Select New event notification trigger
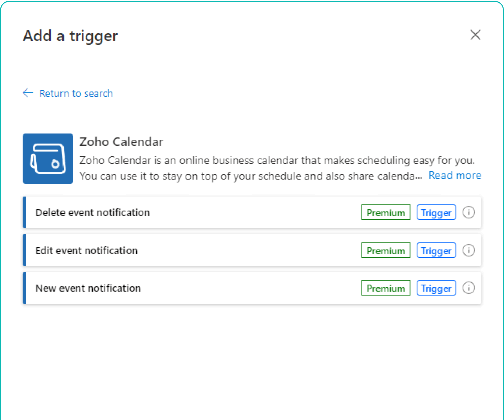Viewport: 504px width, 420px height. pyautogui.click(x=252, y=288)
